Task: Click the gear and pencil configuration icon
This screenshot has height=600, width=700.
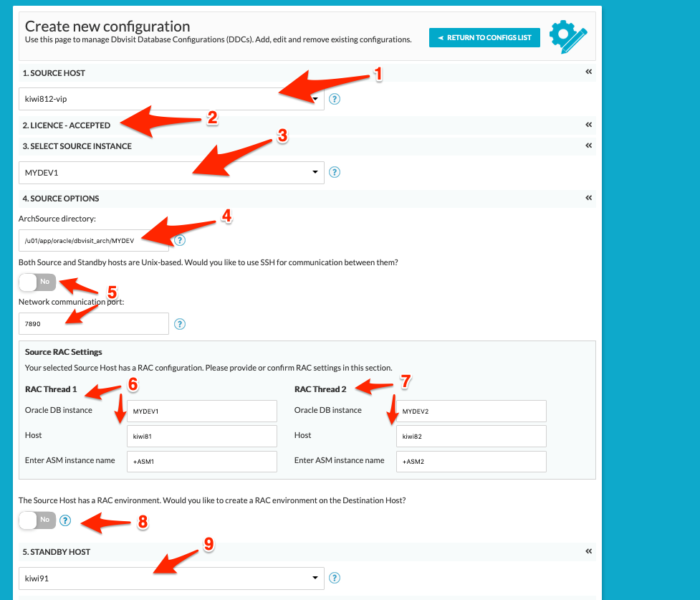Action: [x=568, y=37]
